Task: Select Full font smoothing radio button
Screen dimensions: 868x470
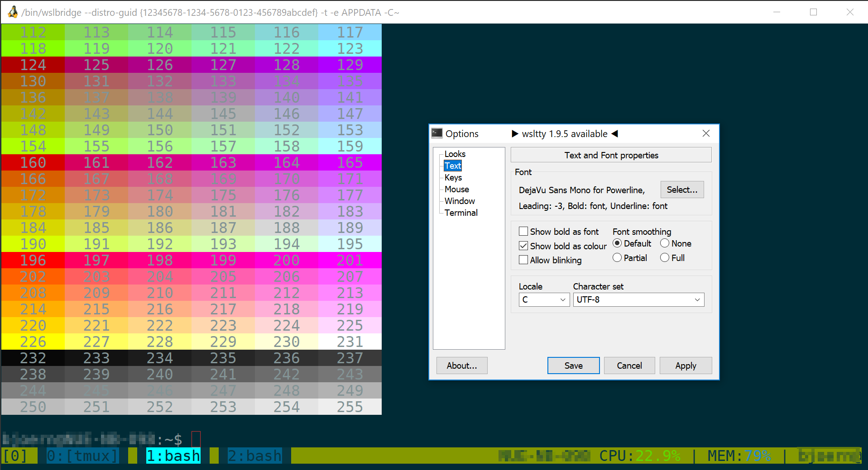Action: click(x=665, y=258)
